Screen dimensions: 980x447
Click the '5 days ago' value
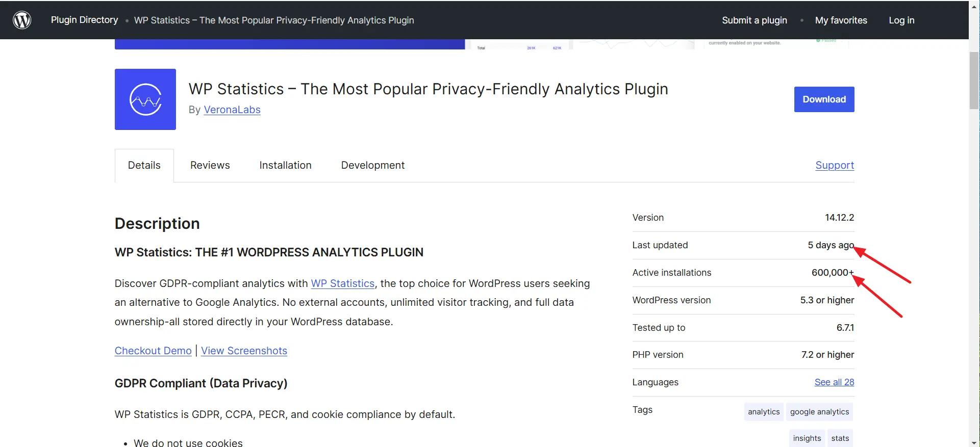click(x=831, y=245)
